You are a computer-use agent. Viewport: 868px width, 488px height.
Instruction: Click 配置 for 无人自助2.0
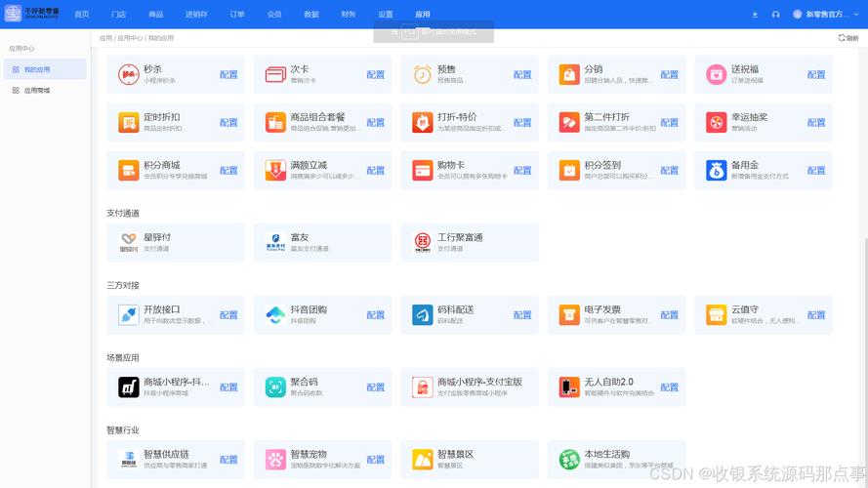click(x=669, y=387)
